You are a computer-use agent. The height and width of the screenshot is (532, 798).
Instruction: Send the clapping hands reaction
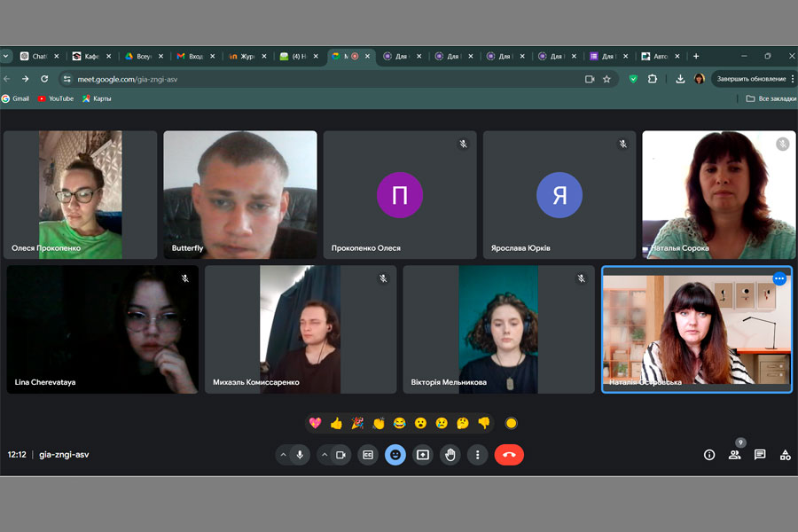point(378,423)
